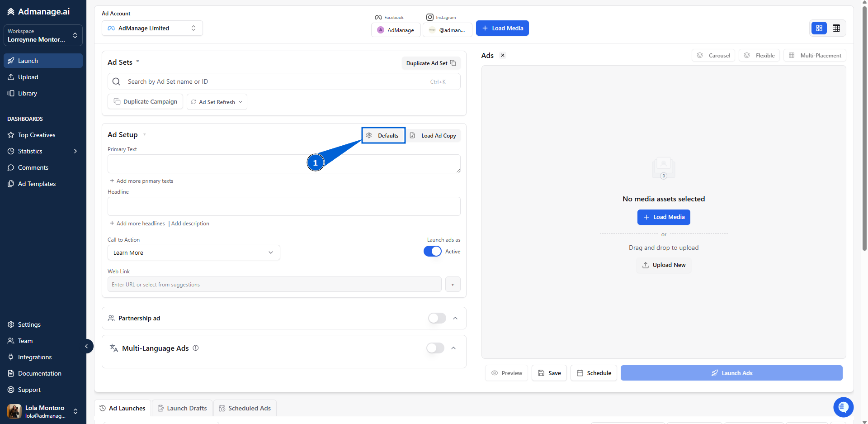Click the Upload New button
Image resolution: width=868 pixels, height=424 pixels.
pos(664,265)
